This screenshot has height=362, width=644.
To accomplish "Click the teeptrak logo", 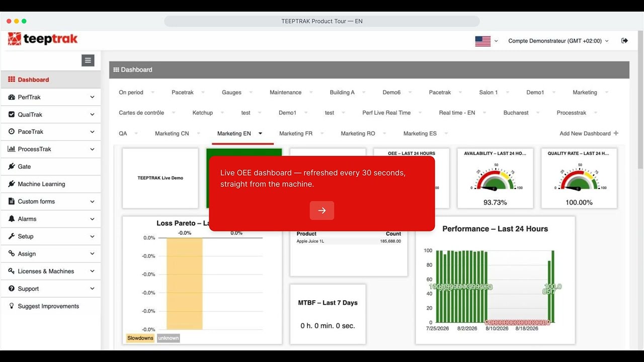I will click(43, 39).
